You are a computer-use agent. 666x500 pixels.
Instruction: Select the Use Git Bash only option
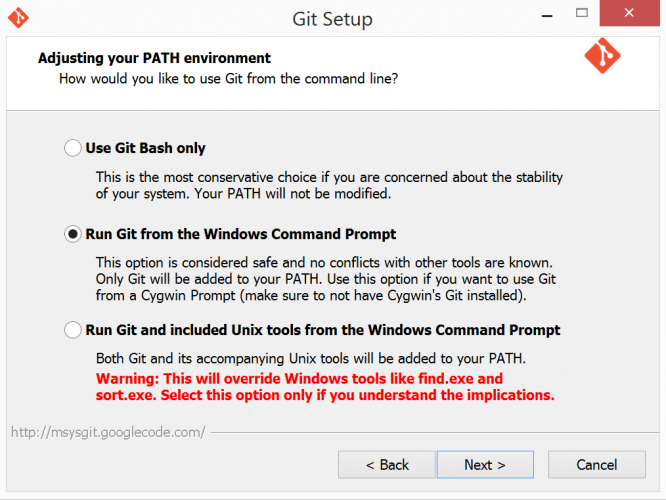click(x=72, y=148)
